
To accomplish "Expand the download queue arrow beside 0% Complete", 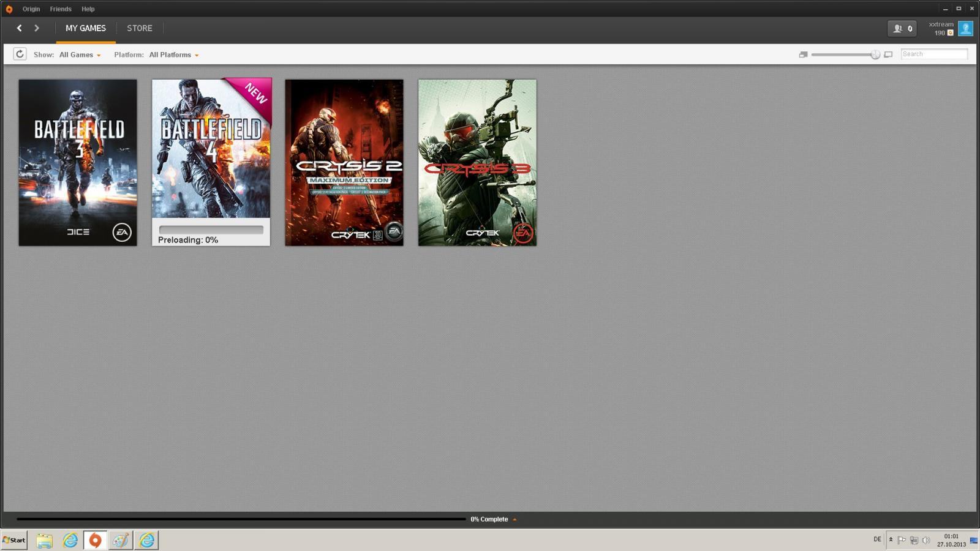I will pos(514,519).
